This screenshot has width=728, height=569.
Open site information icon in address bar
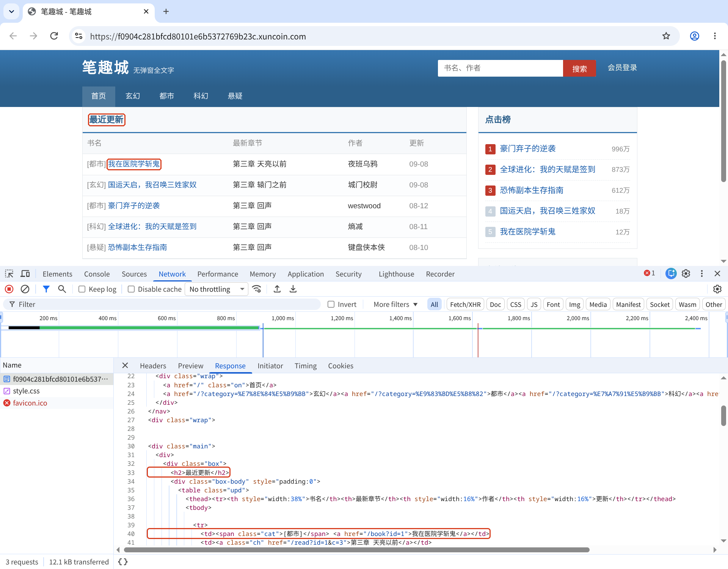tap(79, 36)
